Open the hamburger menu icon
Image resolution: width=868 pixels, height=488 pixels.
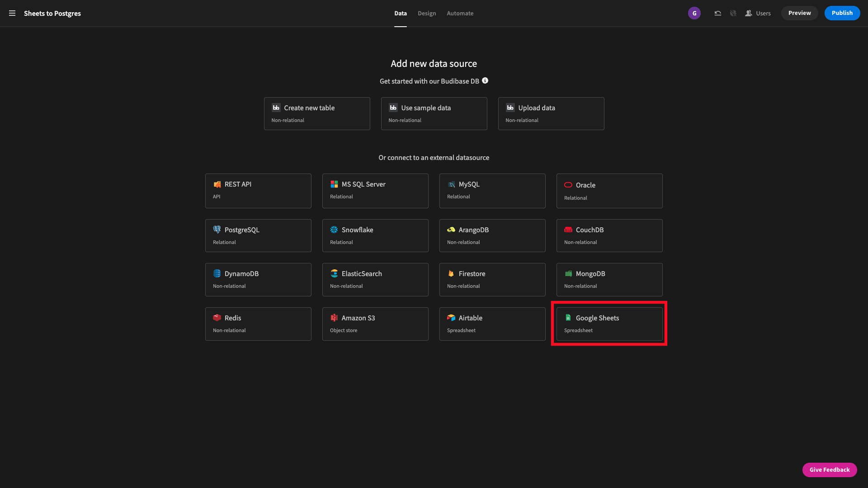12,13
